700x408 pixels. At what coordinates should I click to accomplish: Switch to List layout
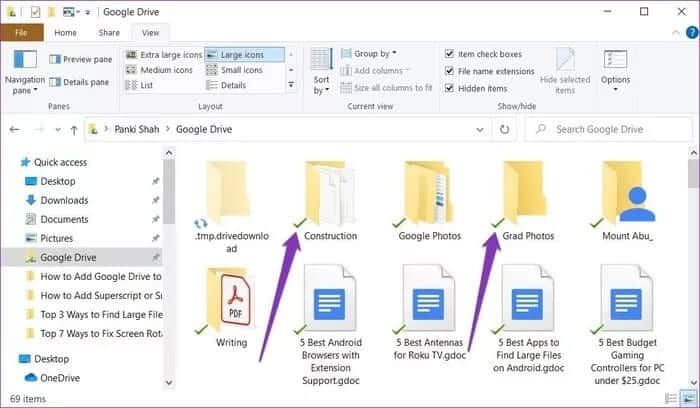tap(139, 85)
